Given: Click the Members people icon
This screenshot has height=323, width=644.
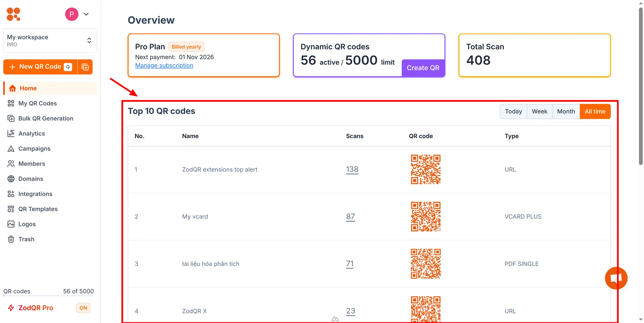Looking at the screenshot, I should tap(11, 164).
